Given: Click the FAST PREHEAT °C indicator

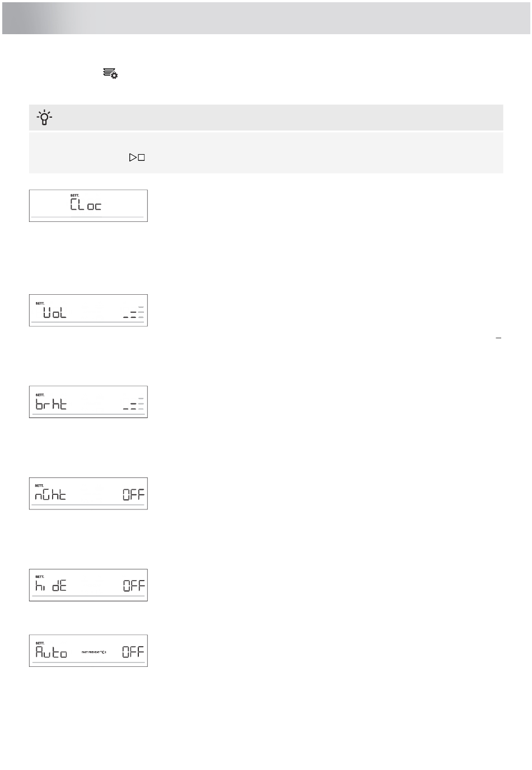Looking at the screenshot, I should click(94, 652).
